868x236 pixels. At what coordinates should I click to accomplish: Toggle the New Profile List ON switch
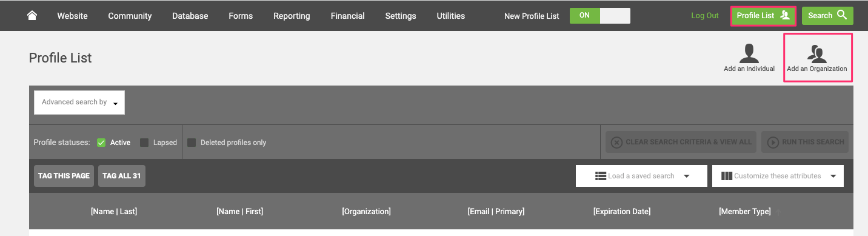600,16
